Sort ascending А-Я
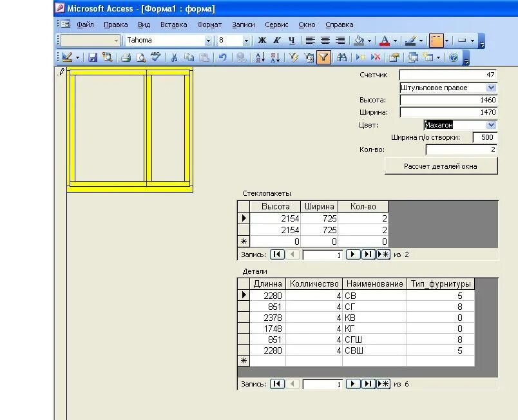 click(x=260, y=57)
